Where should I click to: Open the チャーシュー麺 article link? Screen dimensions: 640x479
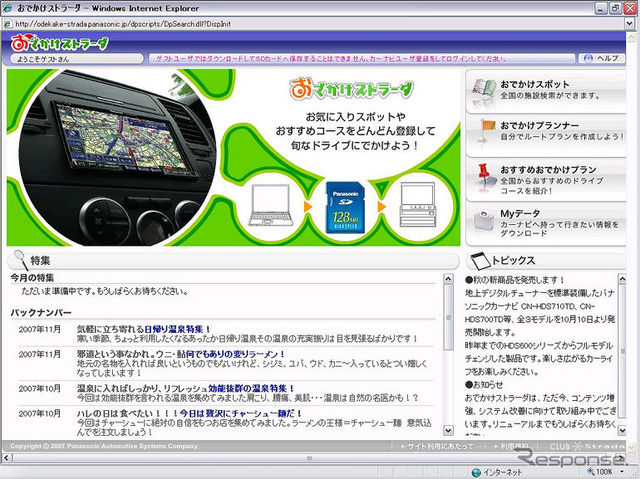[x=241, y=413]
